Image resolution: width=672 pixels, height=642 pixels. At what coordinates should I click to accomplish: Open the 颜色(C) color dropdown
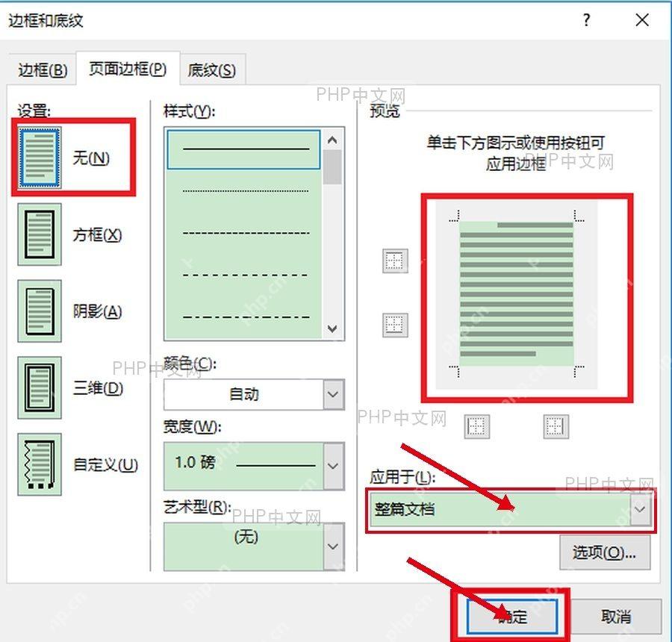click(334, 394)
